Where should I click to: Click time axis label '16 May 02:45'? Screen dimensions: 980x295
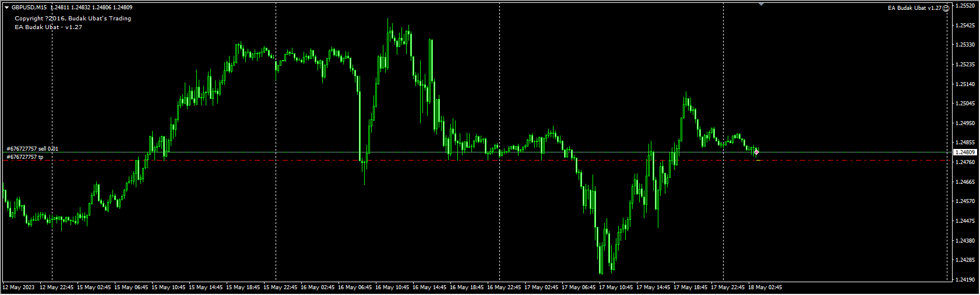(318, 287)
